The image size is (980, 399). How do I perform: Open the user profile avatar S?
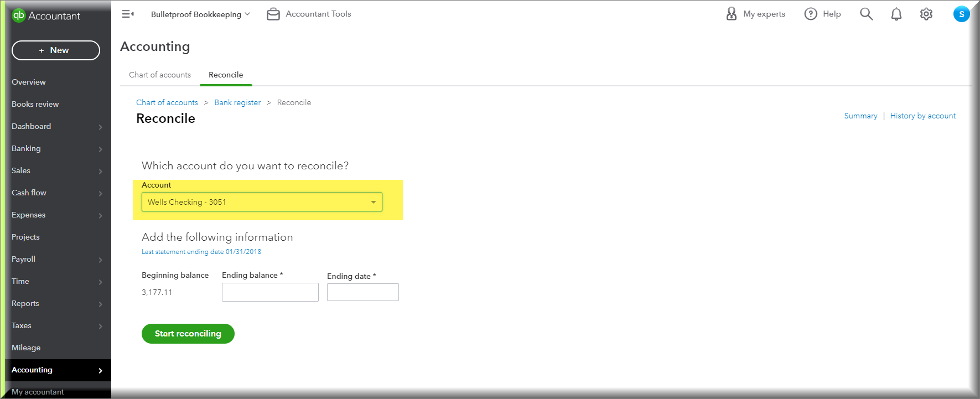coord(962,14)
